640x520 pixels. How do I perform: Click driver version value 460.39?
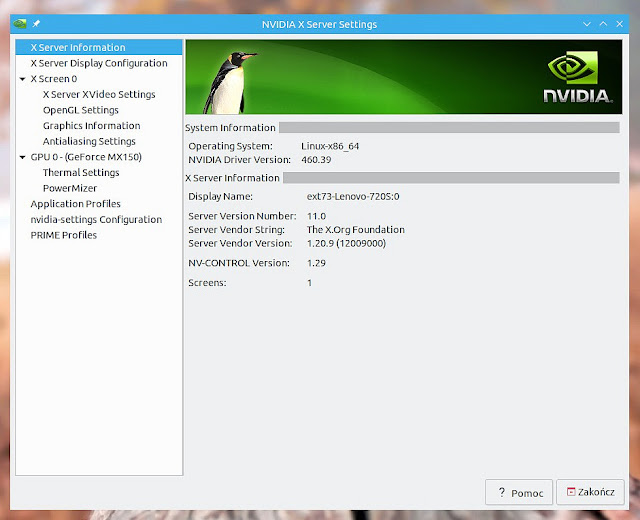(x=316, y=160)
